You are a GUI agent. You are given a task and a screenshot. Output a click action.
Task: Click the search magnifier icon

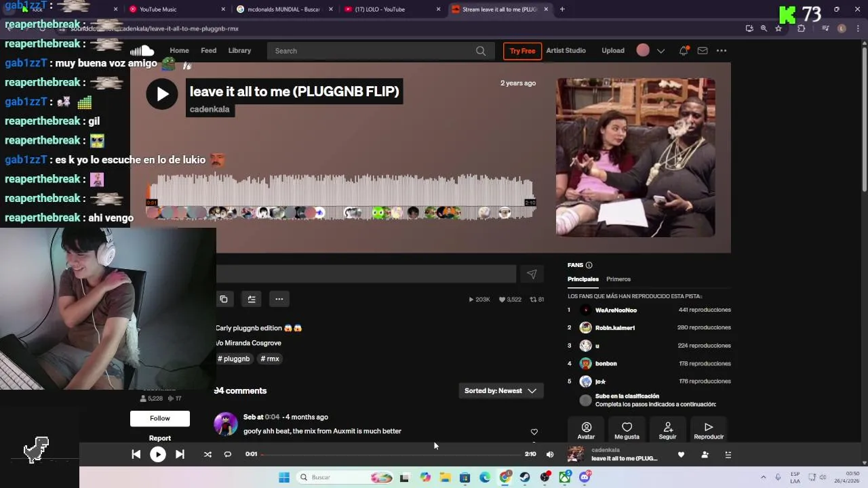[481, 51]
